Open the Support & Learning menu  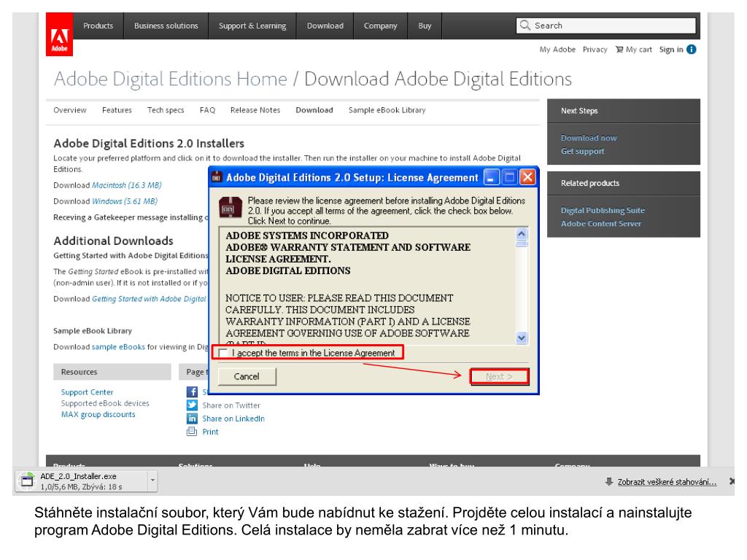(252, 26)
